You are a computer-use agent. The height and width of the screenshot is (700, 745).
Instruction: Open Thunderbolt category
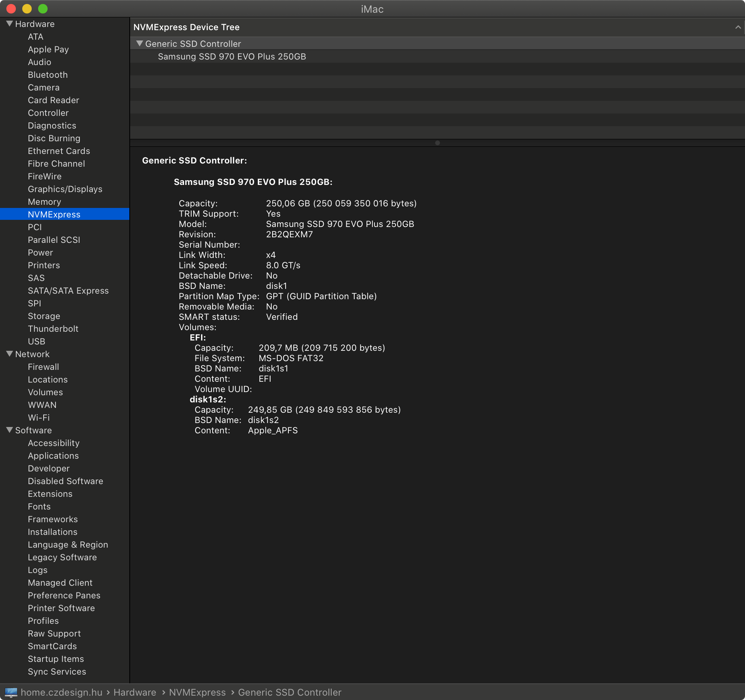pyautogui.click(x=53, y=329)
